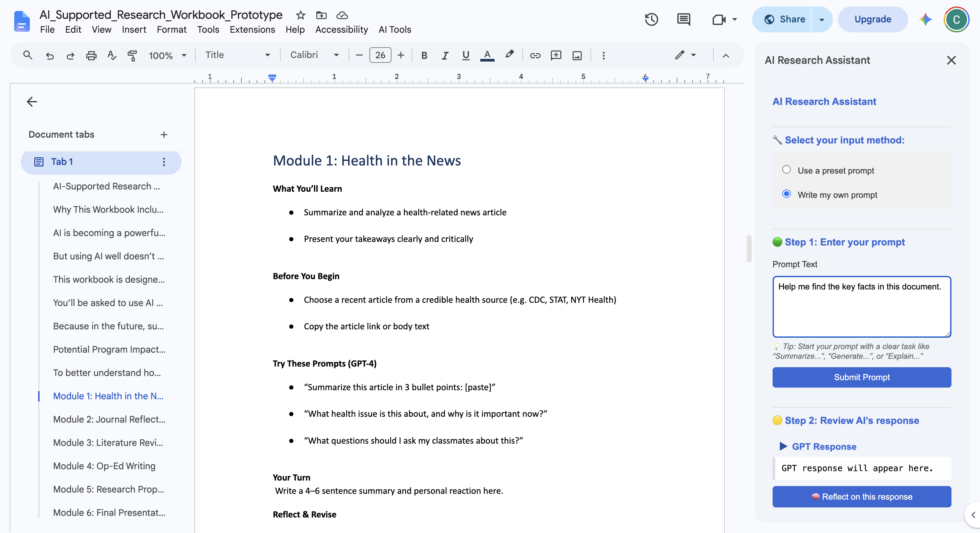The width and height of the screenshot is (980, 533).
Task: Toggle Bold formatting
Action: point(424,55)
